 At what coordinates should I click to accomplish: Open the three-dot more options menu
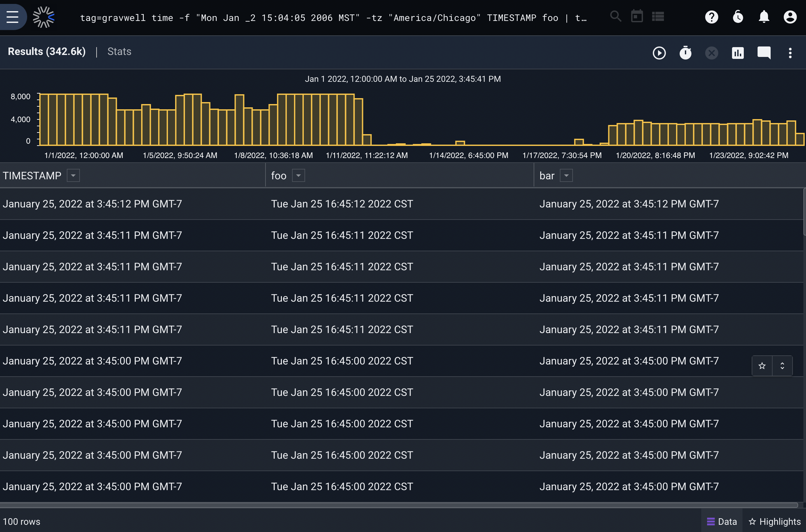[790, 53]
